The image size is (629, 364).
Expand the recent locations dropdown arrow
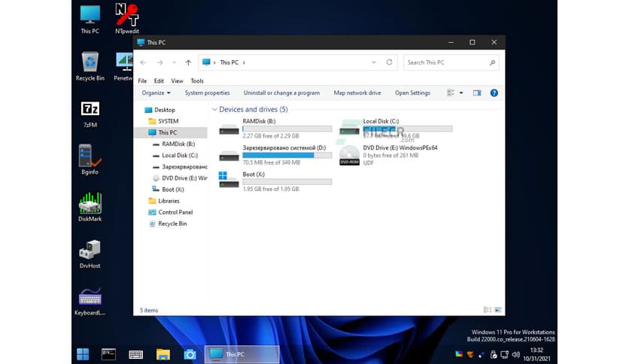tap(174, 62)
